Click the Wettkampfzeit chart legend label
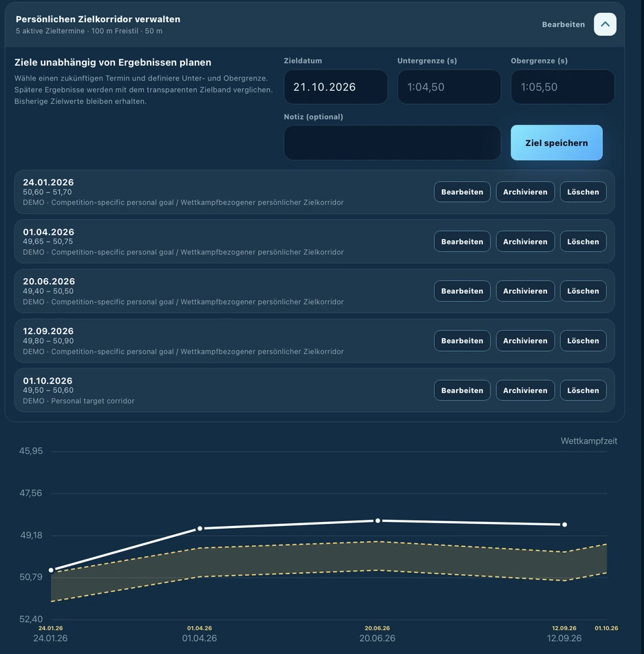 [x=588, y=441]
